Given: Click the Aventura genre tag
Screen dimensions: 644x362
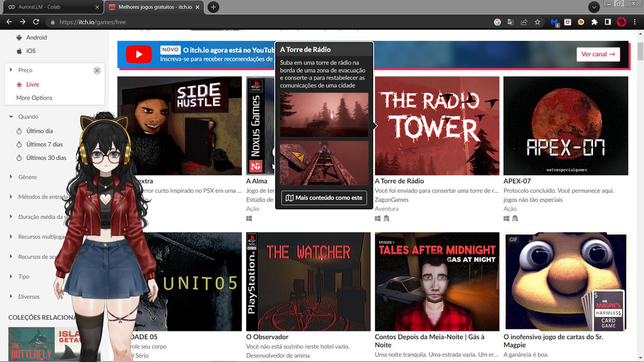Looking at the screenshot, I should point(386,209).
